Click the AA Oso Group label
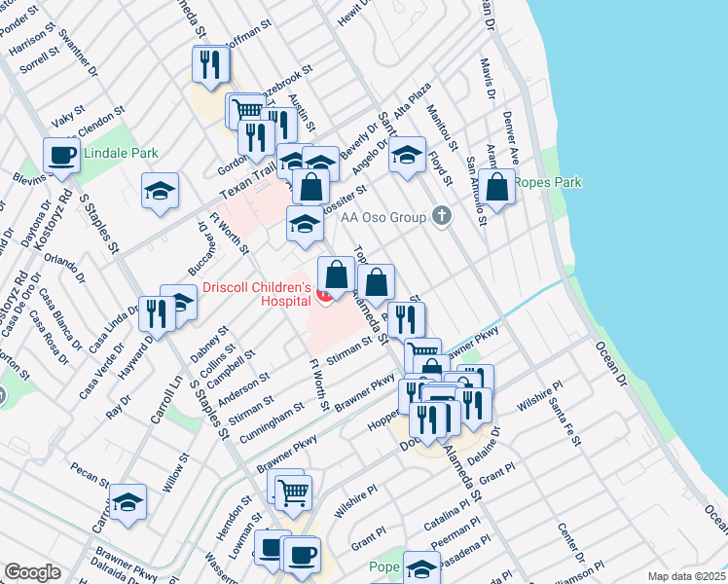The height and width of the screenshot is (584, 728). pyautogui.click(x=383, y=217)
